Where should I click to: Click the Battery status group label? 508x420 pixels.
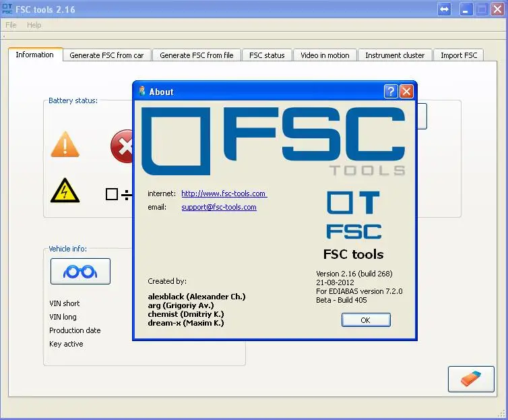pos(73,100)
